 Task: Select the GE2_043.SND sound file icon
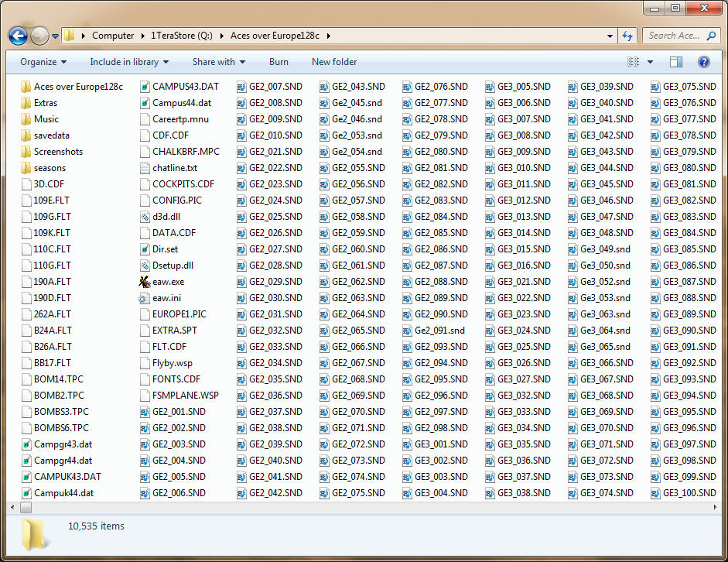[x=323, y=87]
